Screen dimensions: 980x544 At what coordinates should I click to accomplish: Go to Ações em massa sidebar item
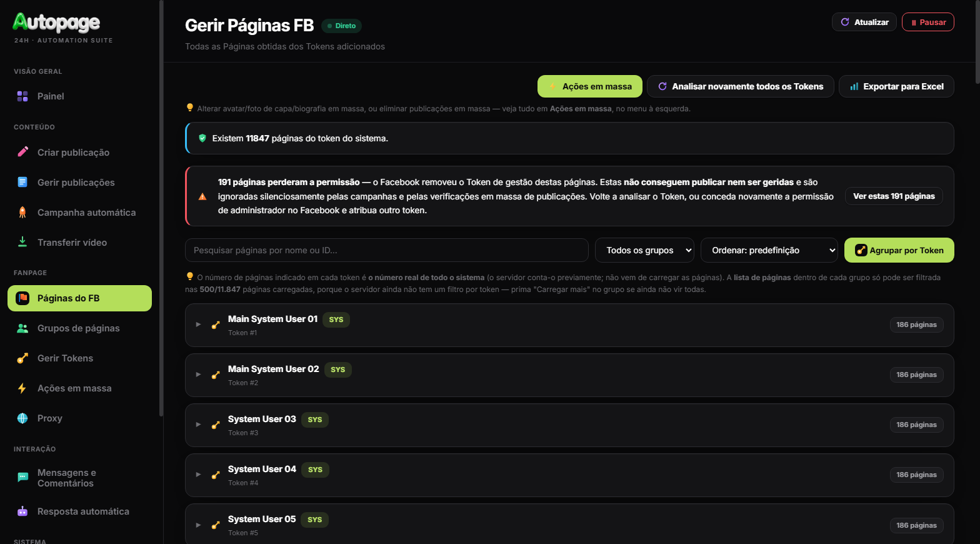point(79,388)
